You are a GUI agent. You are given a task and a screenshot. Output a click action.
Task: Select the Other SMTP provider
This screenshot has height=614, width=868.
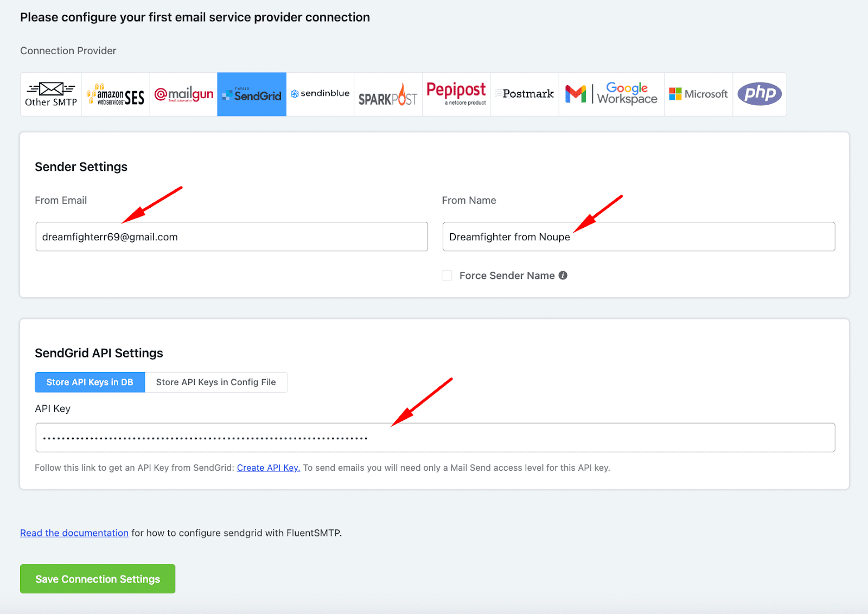(51, 94)
